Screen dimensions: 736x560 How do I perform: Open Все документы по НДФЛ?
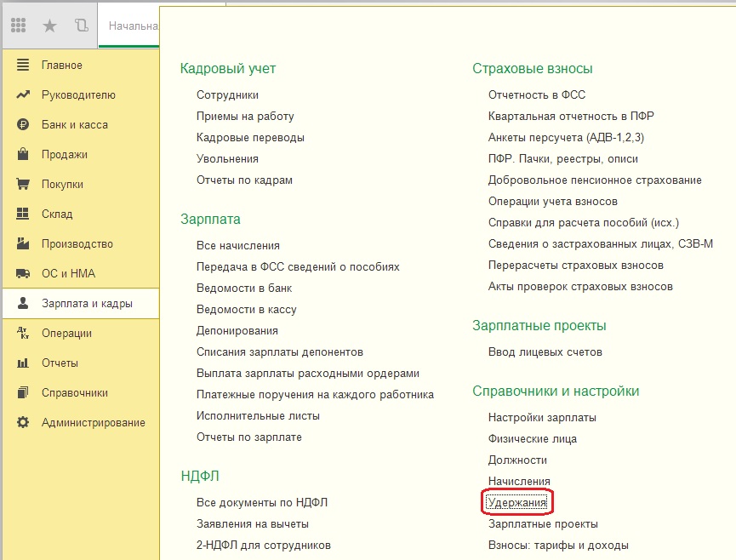tap(262, 503)
